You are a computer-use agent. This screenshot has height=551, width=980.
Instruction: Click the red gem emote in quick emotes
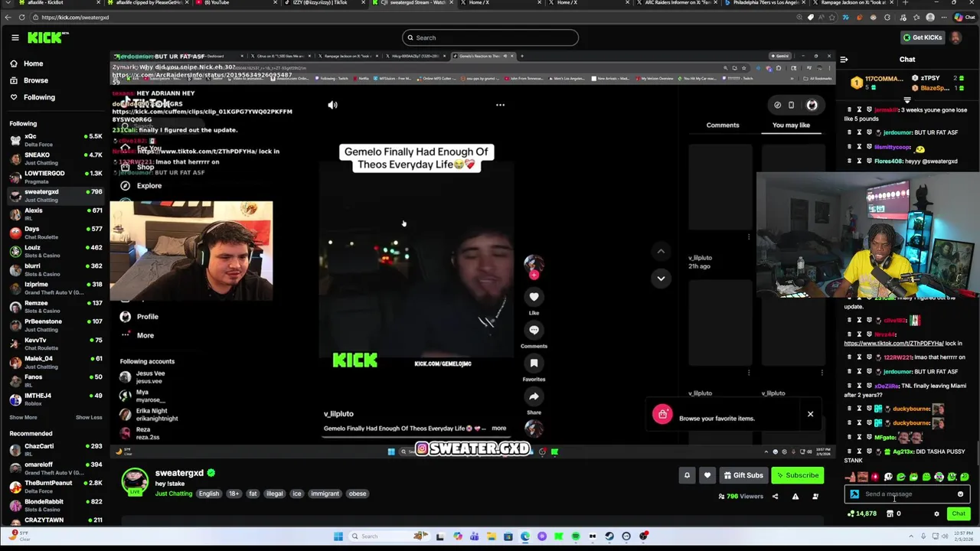pos(875,477)
